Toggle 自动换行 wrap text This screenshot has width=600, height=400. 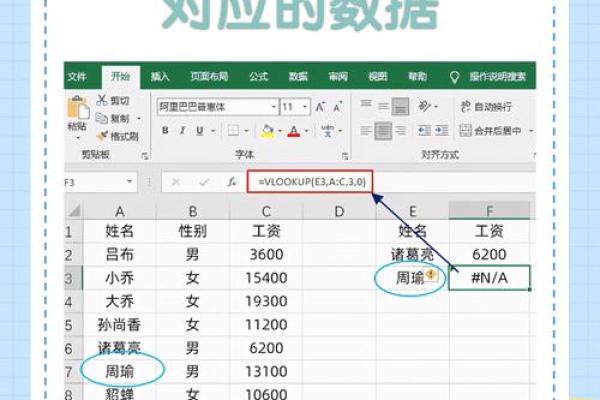(x=486, y=107)
